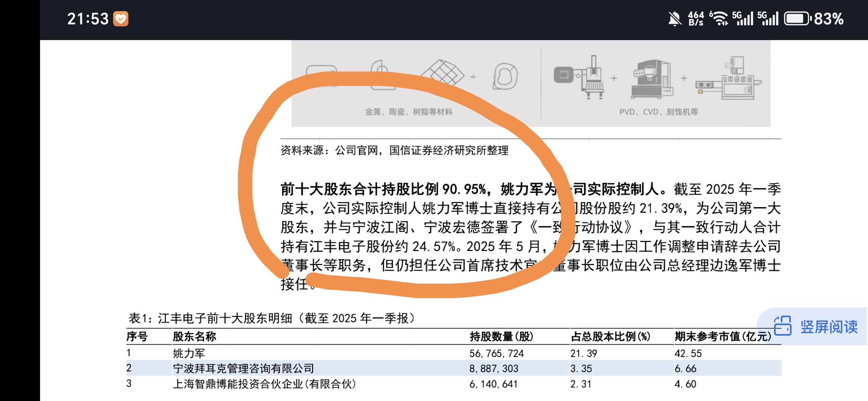
Task: Tap percentage cell 3.35
Action: (x=581, y=368)
